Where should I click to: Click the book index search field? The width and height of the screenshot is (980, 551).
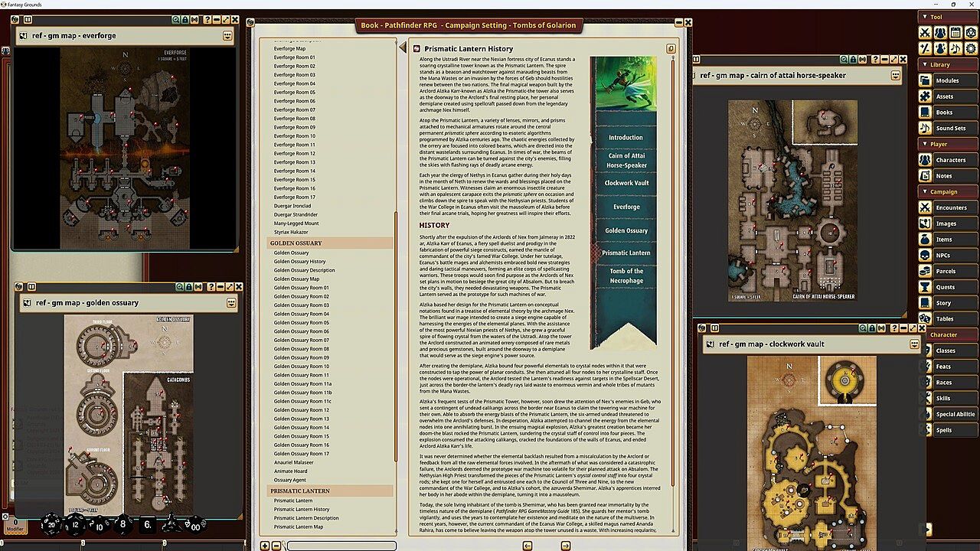pos(341,546)
